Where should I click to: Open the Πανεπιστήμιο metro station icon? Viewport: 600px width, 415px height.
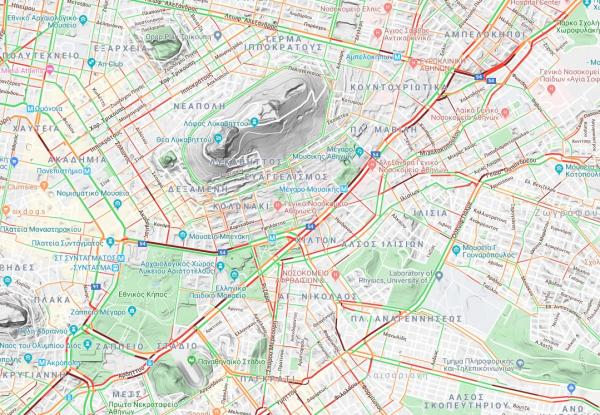[x=87, y=171]
